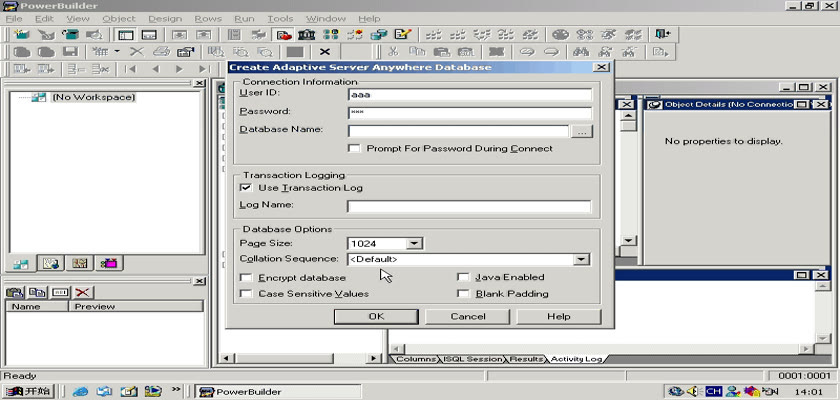Click the Windows Start button
The width and height of the screenshot is (840, 400).
coord(28,391)
